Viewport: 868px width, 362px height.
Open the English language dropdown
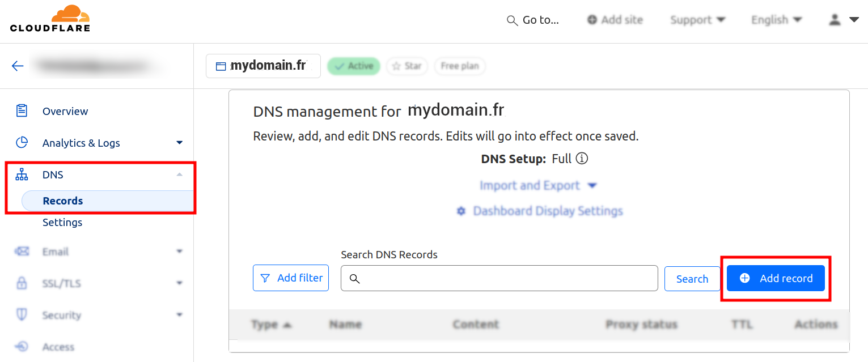776,20
